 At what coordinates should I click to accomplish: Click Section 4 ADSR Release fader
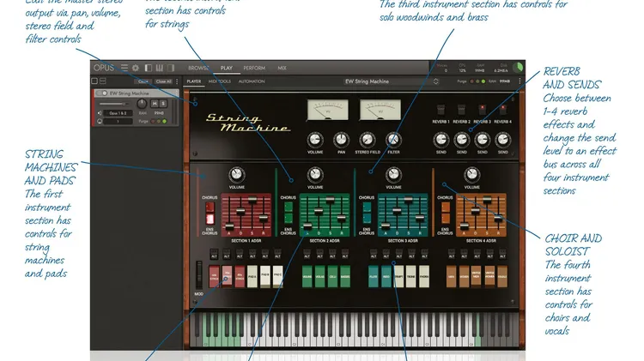[x=498, y=219]
